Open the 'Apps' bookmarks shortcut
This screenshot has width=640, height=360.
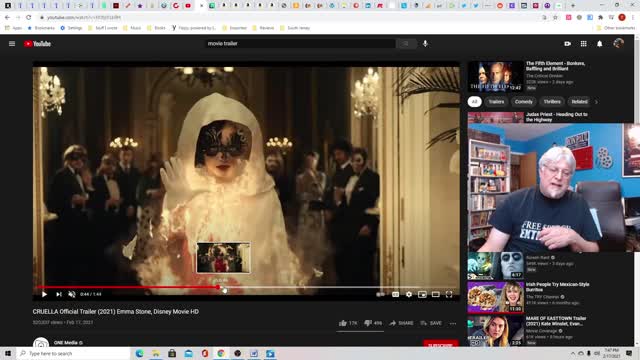(13, 28)
